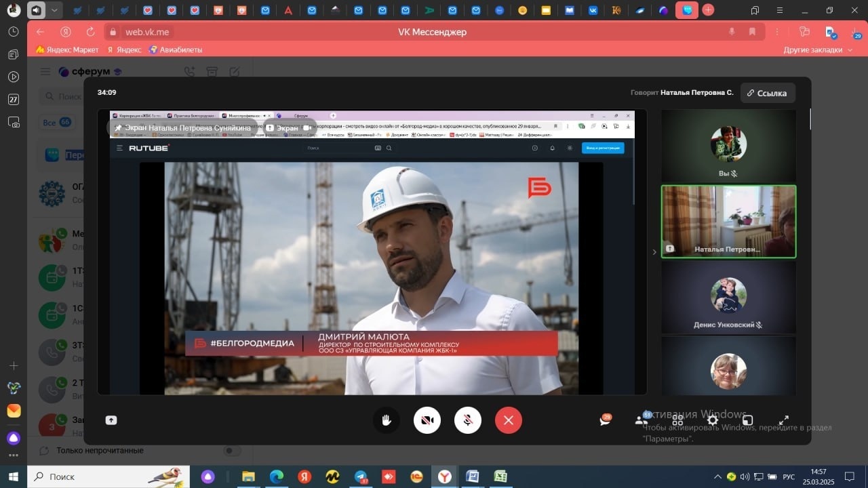Screen dimensions: 868x488
Task: Open the Яндекс Маркет bookmark
Action: pyautogui.click(x=67, y=49)
